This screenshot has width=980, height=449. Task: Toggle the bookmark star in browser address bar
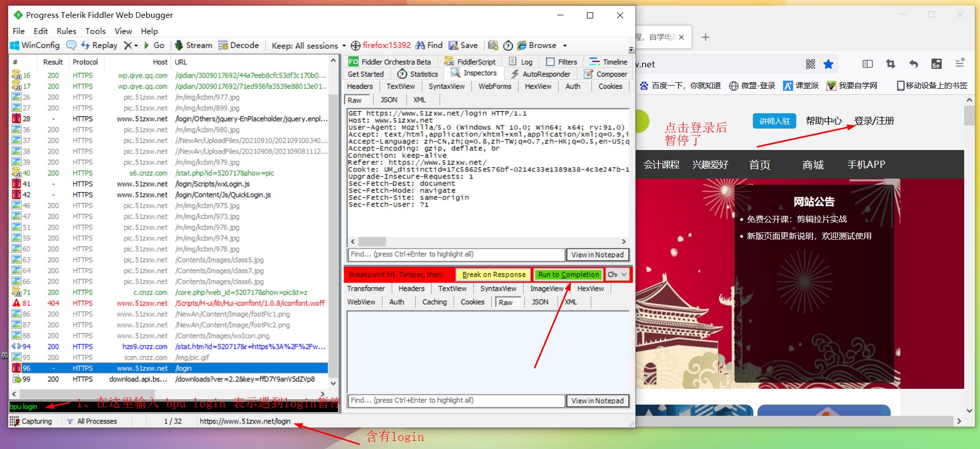(x=828, y=64)
